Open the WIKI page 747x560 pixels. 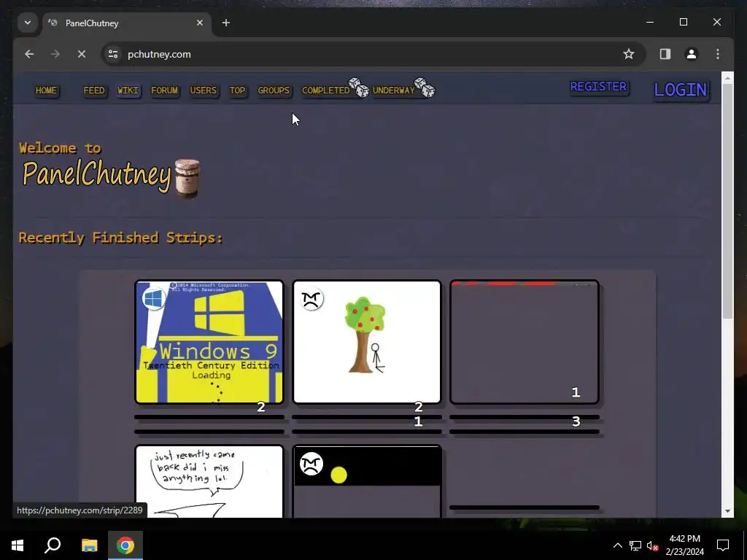point(128,90)
